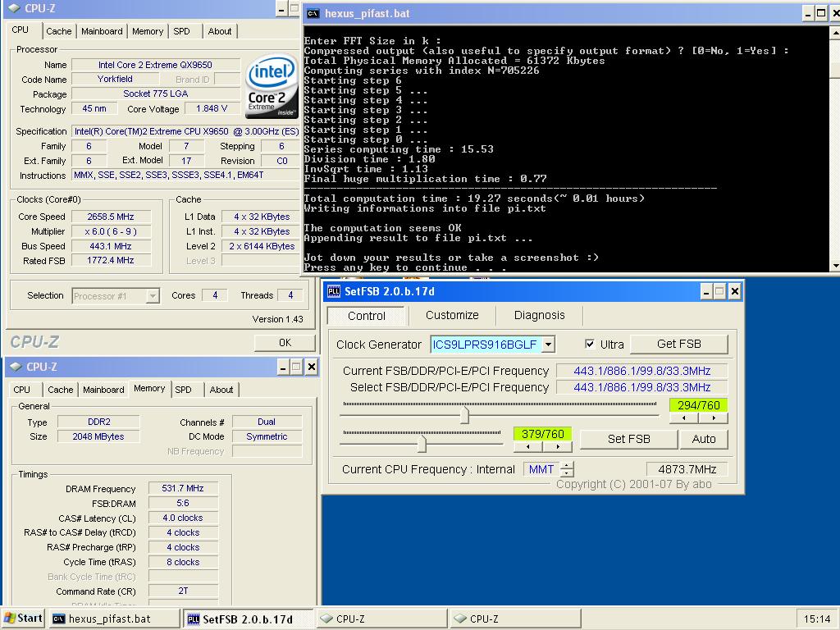Click the CAS# Latency 4.0 clocks value
840x630 pixels.
click(x=183, y=518)
